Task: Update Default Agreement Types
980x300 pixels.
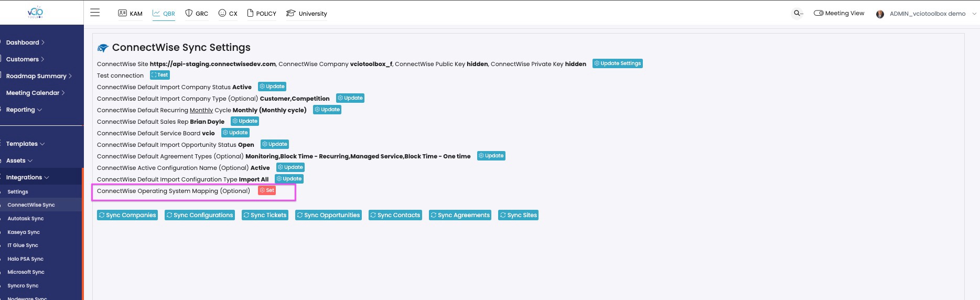Action: pyautogui.click(x=491, y=156)
